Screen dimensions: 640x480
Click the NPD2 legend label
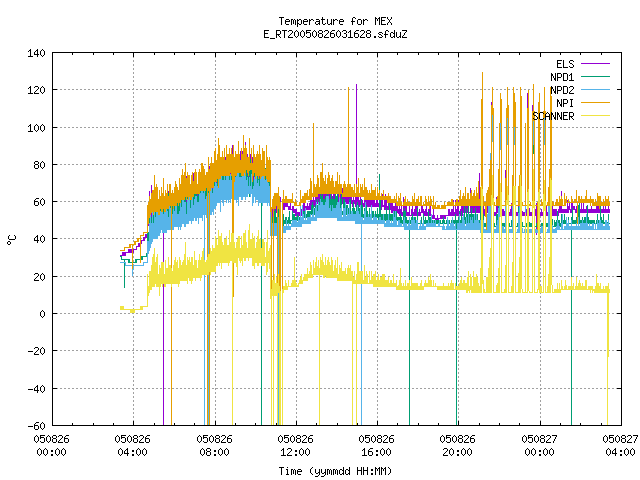(x=562, y=90)
